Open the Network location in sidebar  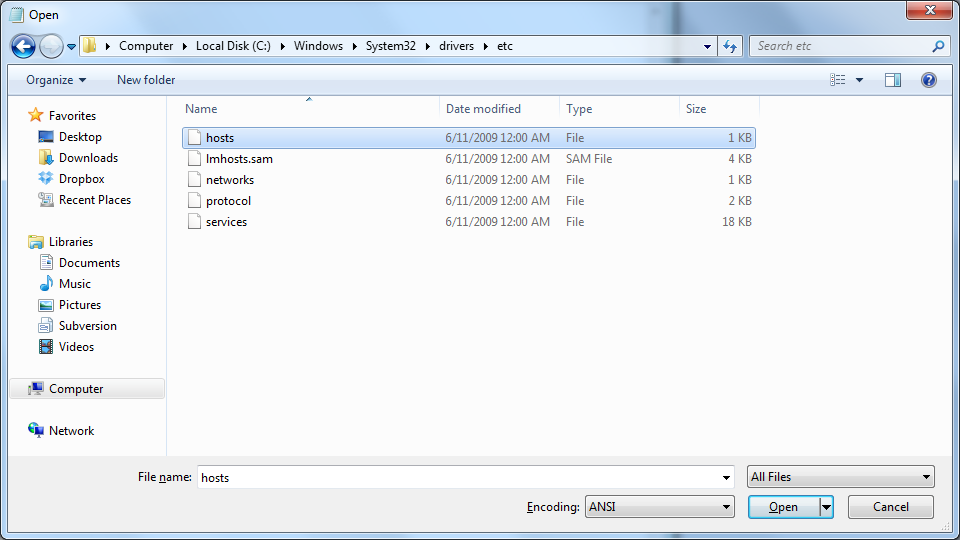click(71, 431)
